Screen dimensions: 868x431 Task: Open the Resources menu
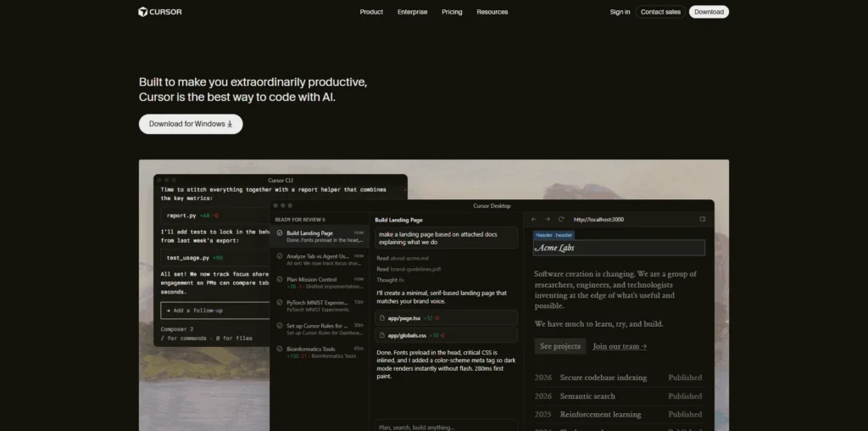click(492, 12)
